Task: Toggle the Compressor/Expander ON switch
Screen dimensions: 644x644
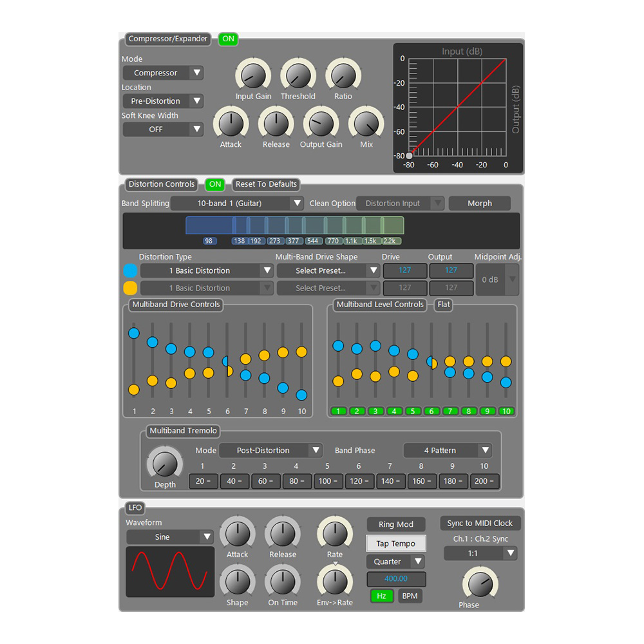Action: [x=228, y=39]
